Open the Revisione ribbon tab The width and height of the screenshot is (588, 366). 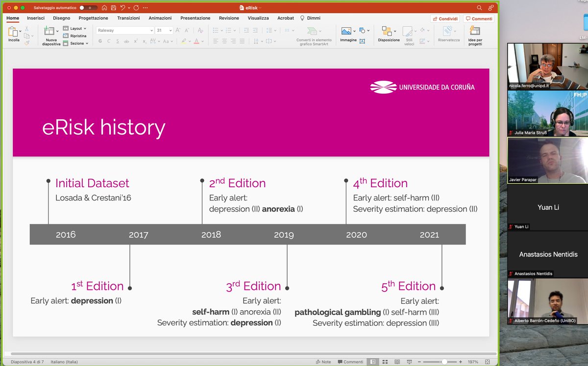(x=229, y=18)
